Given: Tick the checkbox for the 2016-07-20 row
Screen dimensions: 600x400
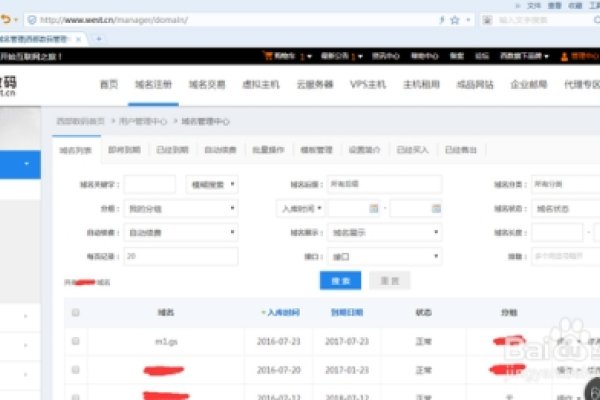Looking at the screenshot, I should coord(75,370).
